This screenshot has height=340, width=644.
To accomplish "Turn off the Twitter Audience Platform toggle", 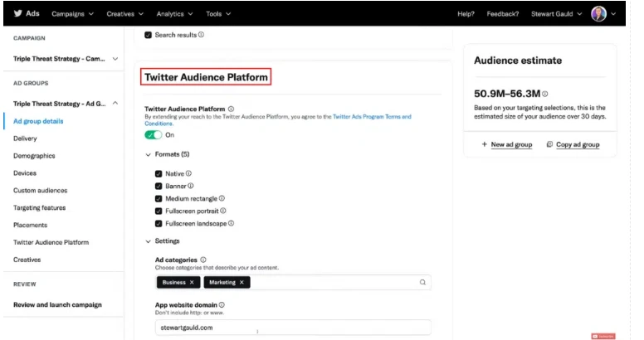I will point(154,134).
